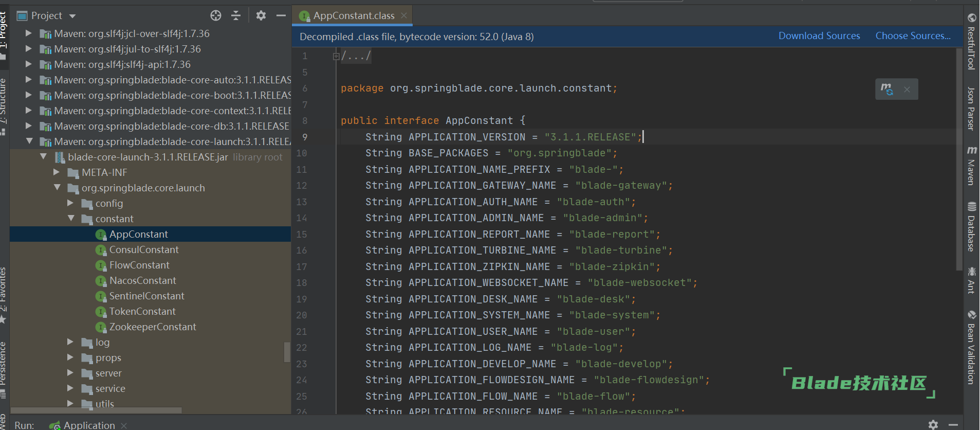Close the Application run tab
Screen dimensions: 980x430
pyautogui.click(x=124, y=425)
